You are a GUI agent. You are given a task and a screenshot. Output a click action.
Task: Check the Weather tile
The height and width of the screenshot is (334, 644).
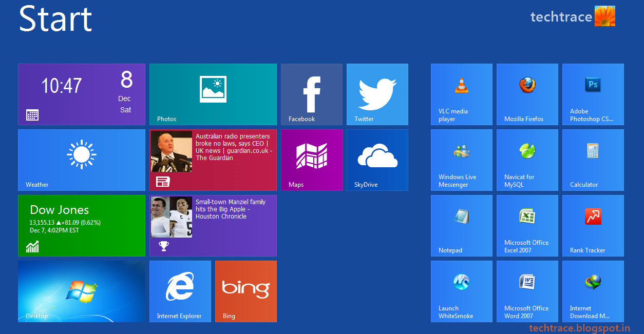(82, 160)
